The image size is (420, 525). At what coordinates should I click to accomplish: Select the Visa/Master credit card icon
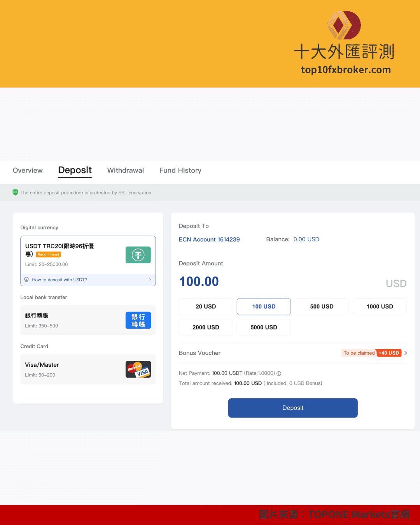(138, 369)
